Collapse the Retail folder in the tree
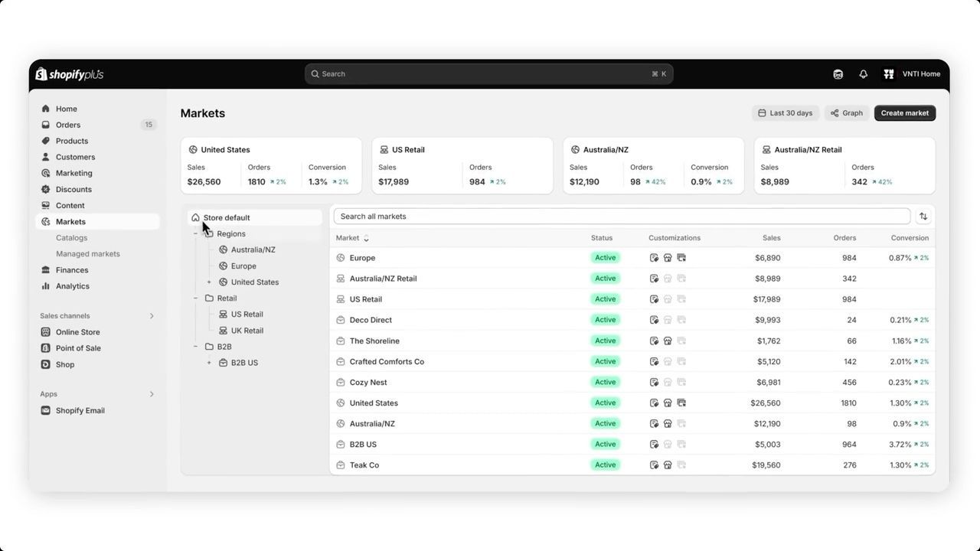Viewport: 980px width, 551px height. pos(195,298)
